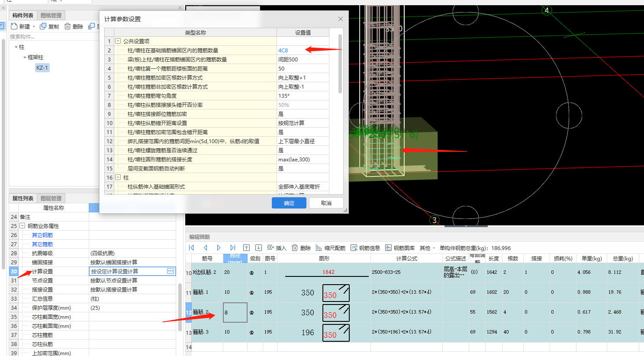Click 图号 195 cell of 箍筋.2
The height and width of the screenshot is (356, 644).
(270, 312)
